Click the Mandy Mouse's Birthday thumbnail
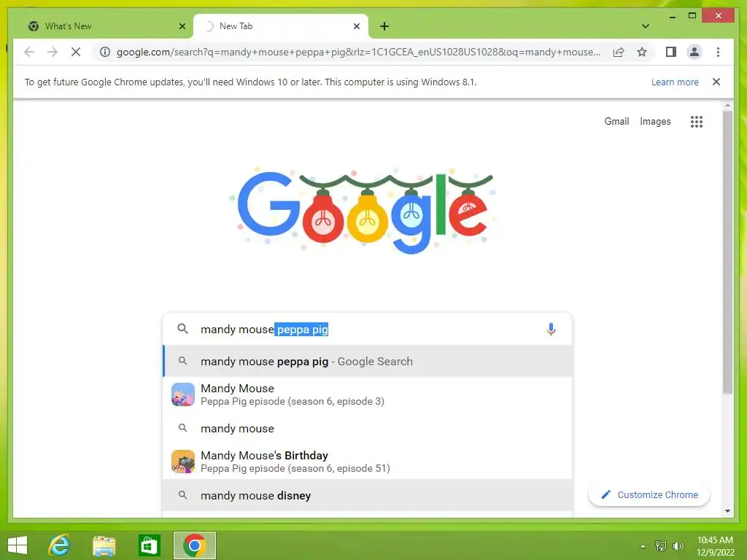 tap(183, 462)
